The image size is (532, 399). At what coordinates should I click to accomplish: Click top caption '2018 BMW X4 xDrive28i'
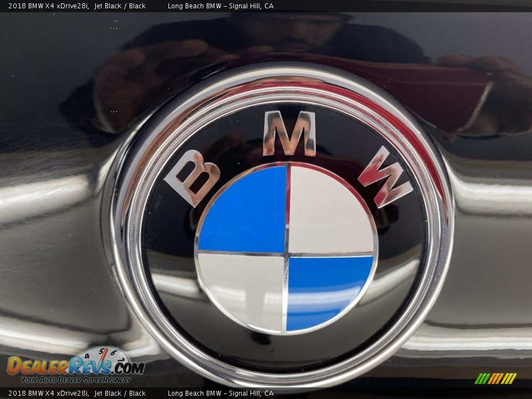tap(49, 6)
